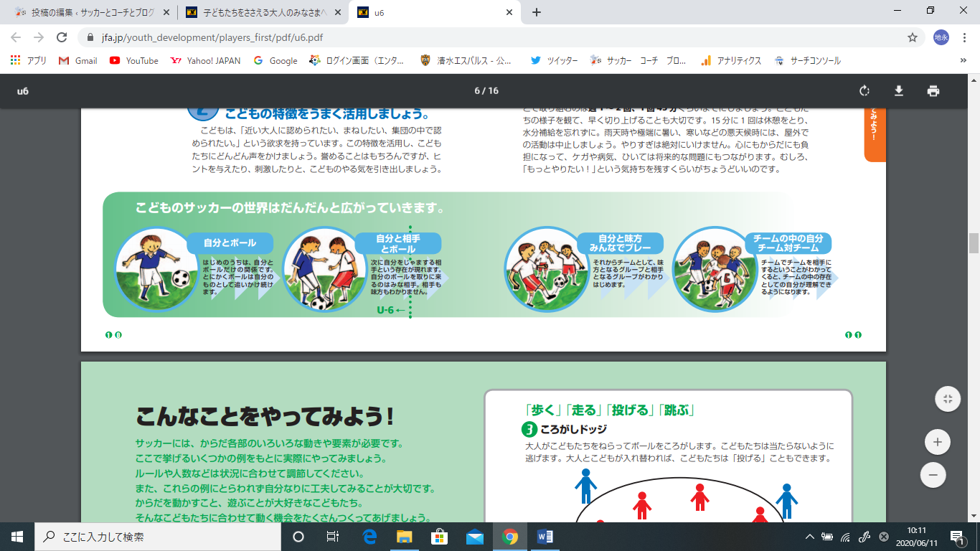Bookmark this page with star icon
This screenshot has height=551, width=980.
(x=913, y=37)
